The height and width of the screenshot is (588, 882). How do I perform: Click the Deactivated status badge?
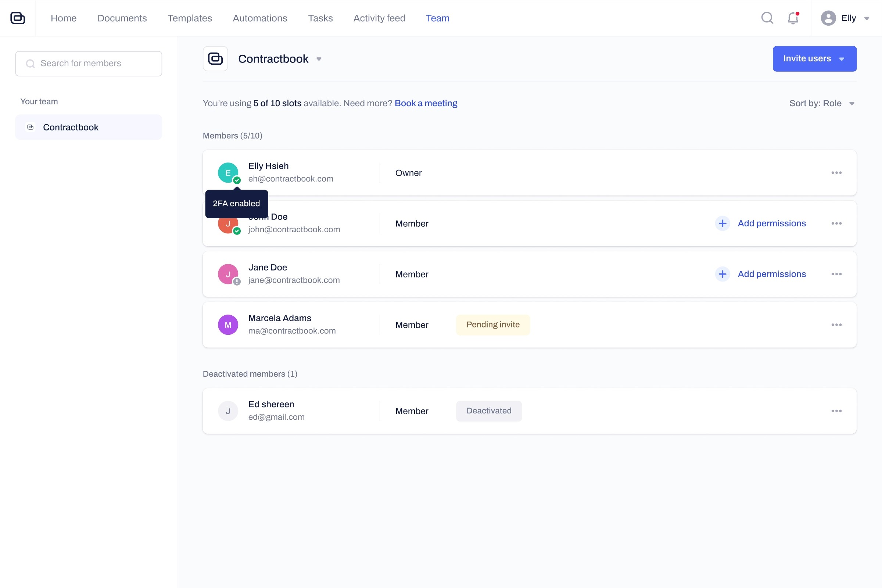[489, 411]
